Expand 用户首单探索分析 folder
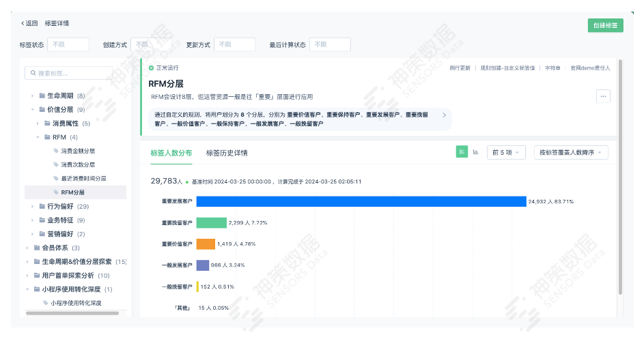 (x=27, y=276)
